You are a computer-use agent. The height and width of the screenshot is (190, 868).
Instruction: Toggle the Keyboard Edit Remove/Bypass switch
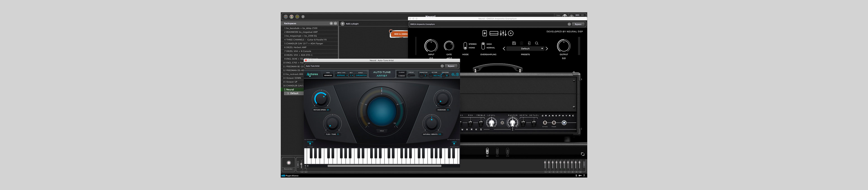[x=310, y=144]
